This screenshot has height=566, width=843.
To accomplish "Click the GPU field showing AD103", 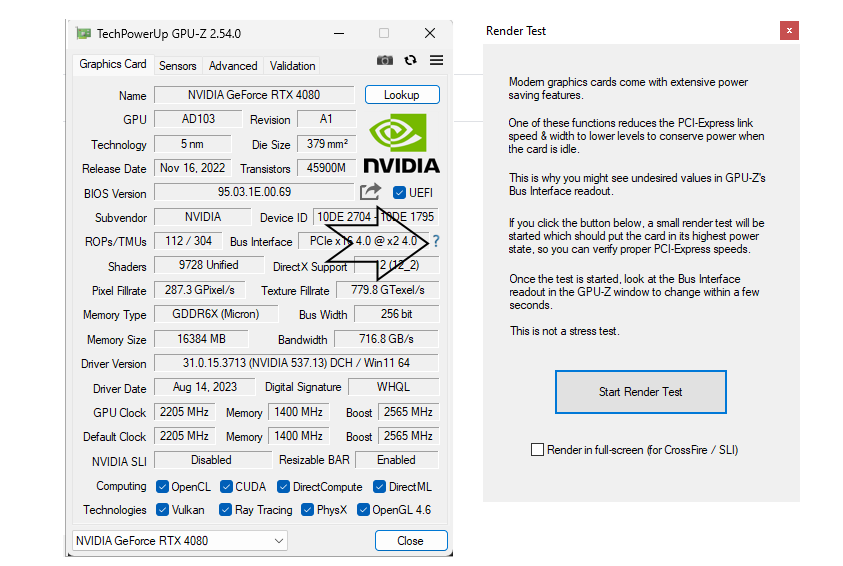I will pos(198,119).
